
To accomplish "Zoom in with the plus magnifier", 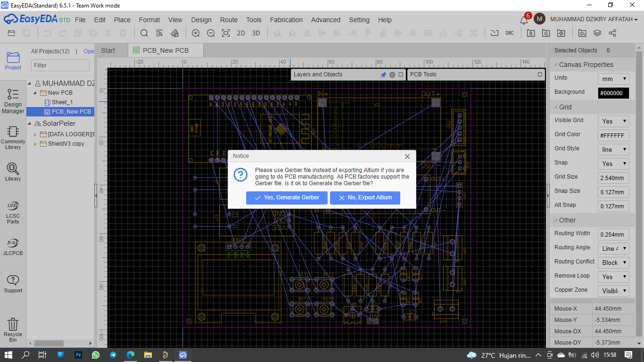I will coord(196,33).
